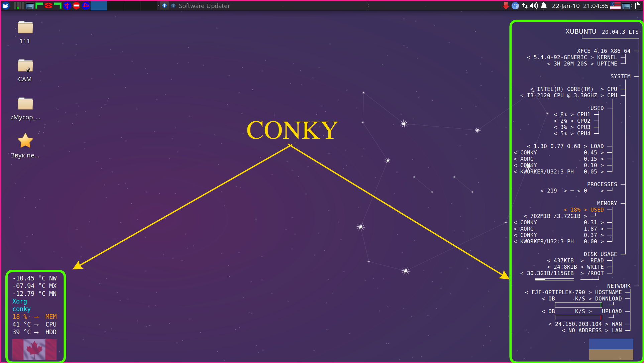Screen dimensions: 644x363
Task: Click the uptime value 3H 20M 20S
Action: [x=570, y=64]
